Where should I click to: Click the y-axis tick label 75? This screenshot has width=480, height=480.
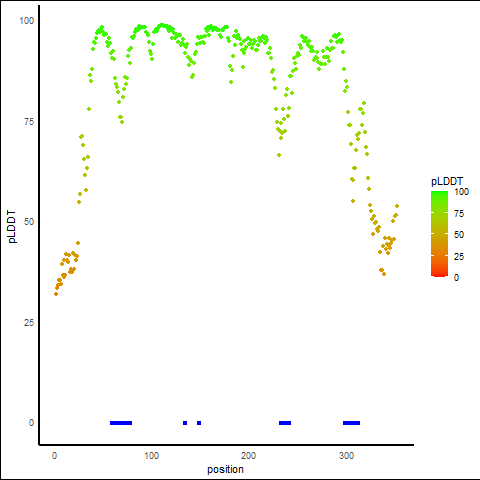(x=29, y=122)
